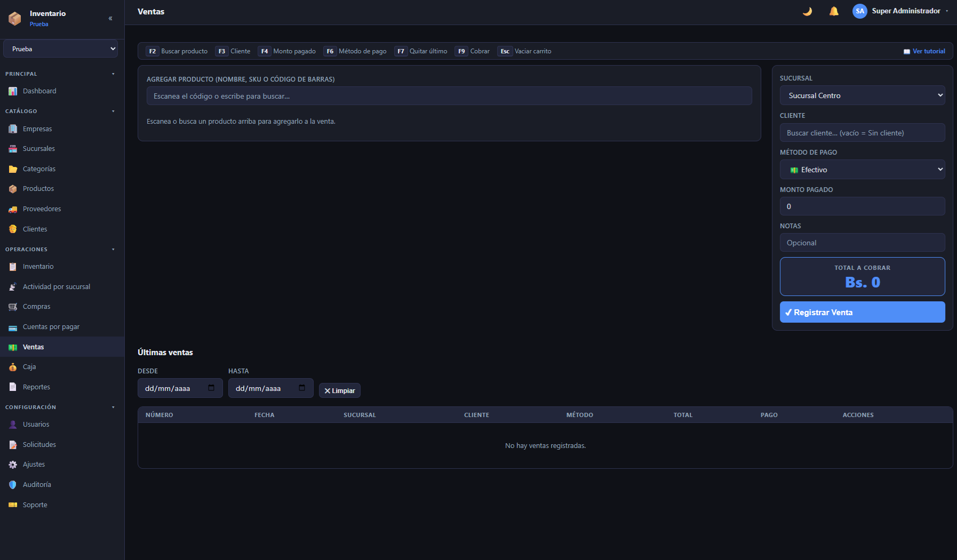Collapse the CONFIGURACIÓN sidebar section

(x=113, y=407)
